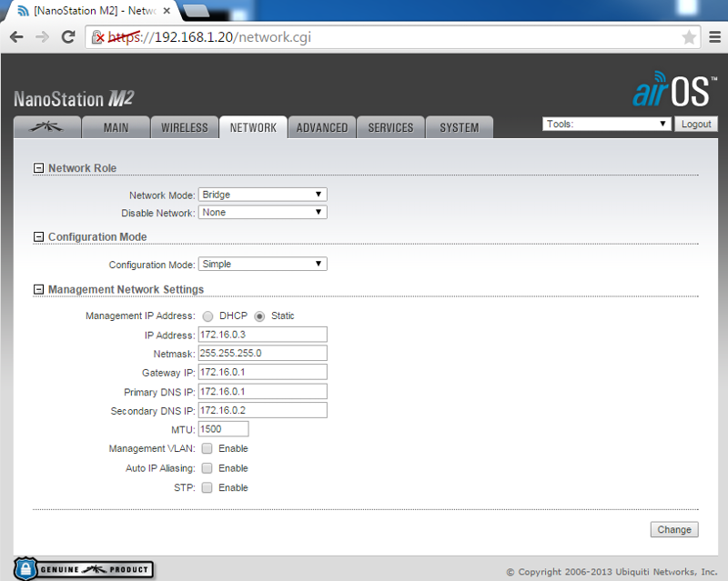Viewport: 728px width, 581px height.
Task: Open the Tools dropdown
Action: (606, 123)
